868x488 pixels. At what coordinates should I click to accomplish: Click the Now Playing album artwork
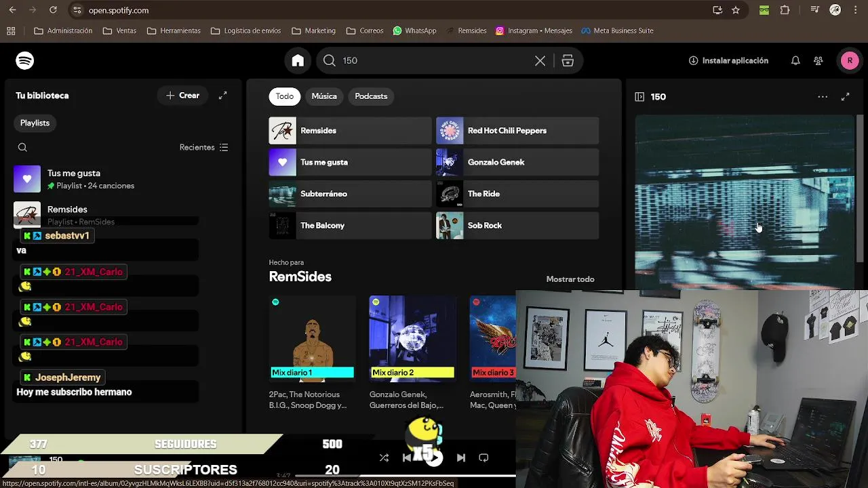[x=745, y=202]
